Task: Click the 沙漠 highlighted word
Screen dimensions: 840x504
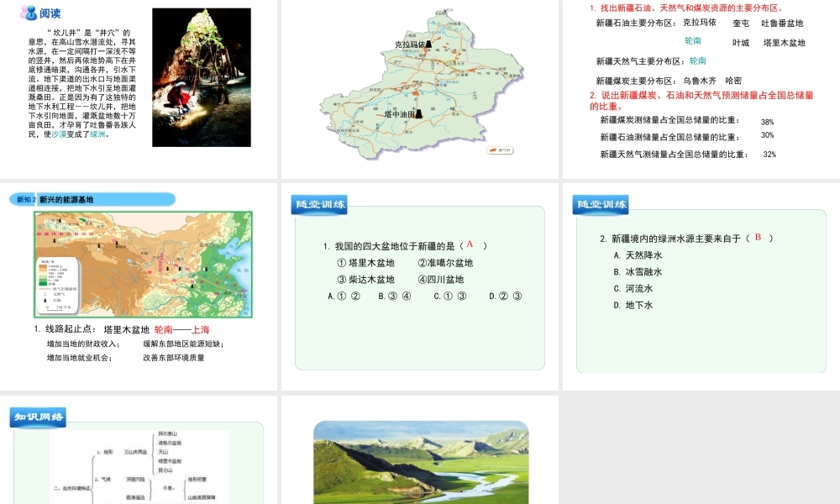Action: [59, 134]
